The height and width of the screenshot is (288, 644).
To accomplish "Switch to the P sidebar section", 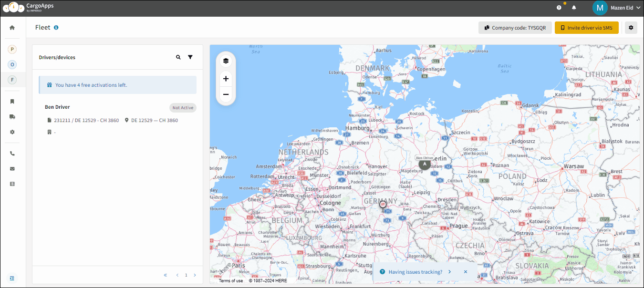I will (x=12, y=49).
